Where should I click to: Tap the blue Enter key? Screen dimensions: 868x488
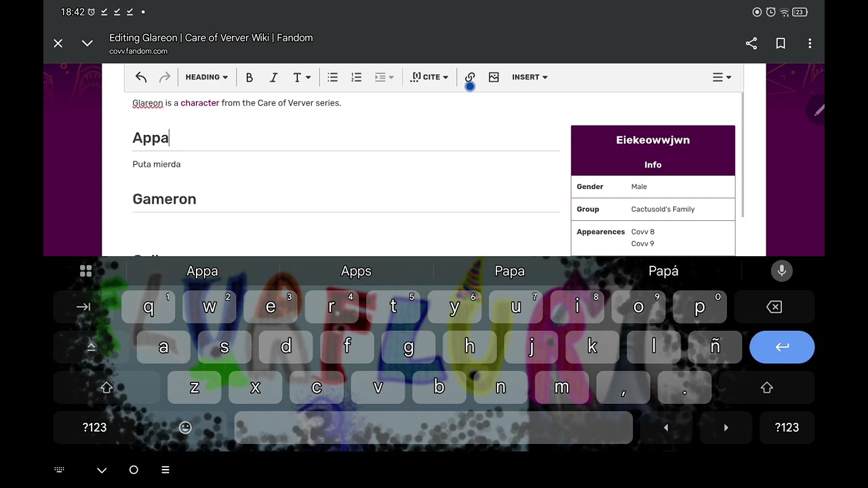[x=782, y=347]
